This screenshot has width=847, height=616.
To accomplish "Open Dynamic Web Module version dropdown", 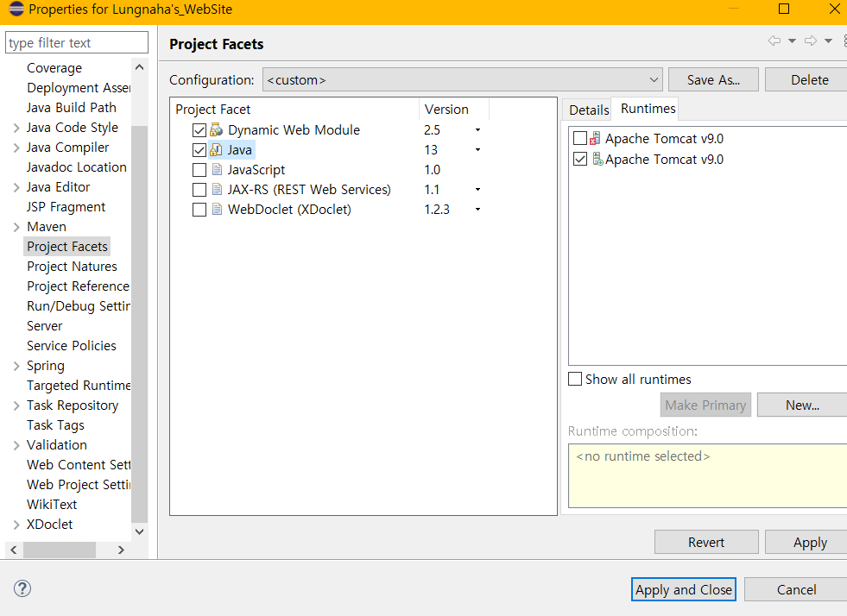I will pyautogui.click(x=477, y=130).
